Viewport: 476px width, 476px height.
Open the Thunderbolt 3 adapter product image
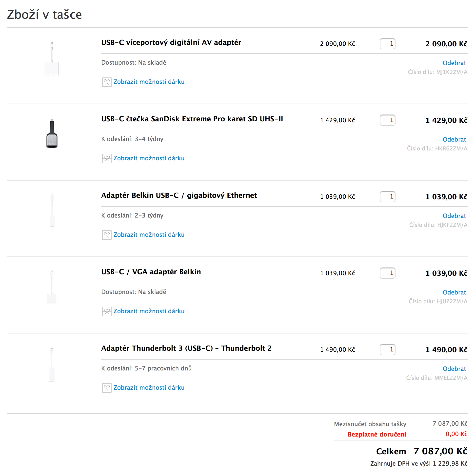[52, 365]
